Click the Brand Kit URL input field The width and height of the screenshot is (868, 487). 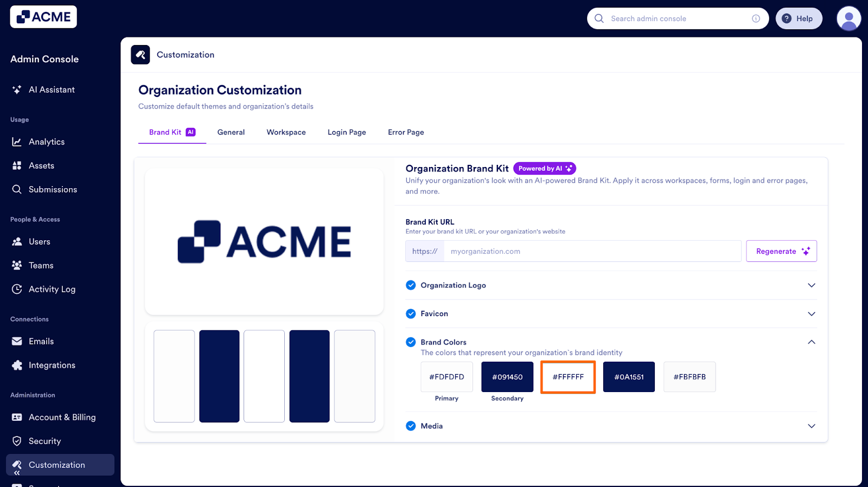pyautogui.click(x=592, y=251)
